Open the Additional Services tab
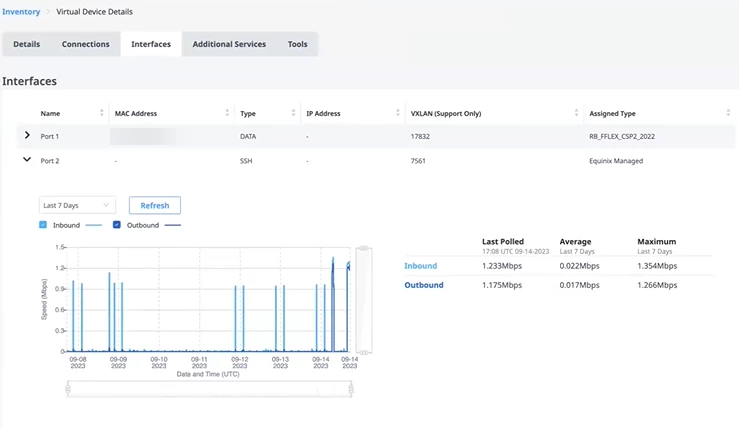Screen dimensions: 739x428 (229, 44)
